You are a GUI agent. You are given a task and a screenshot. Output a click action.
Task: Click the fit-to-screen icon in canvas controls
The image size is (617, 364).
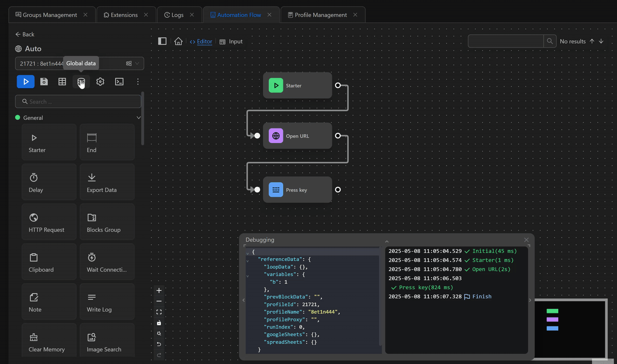[159, 312]
